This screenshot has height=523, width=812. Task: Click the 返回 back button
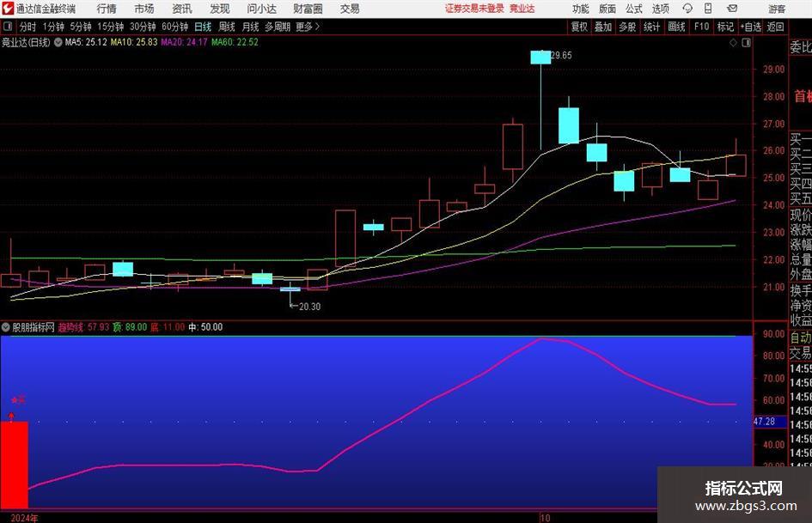(775, 27)
